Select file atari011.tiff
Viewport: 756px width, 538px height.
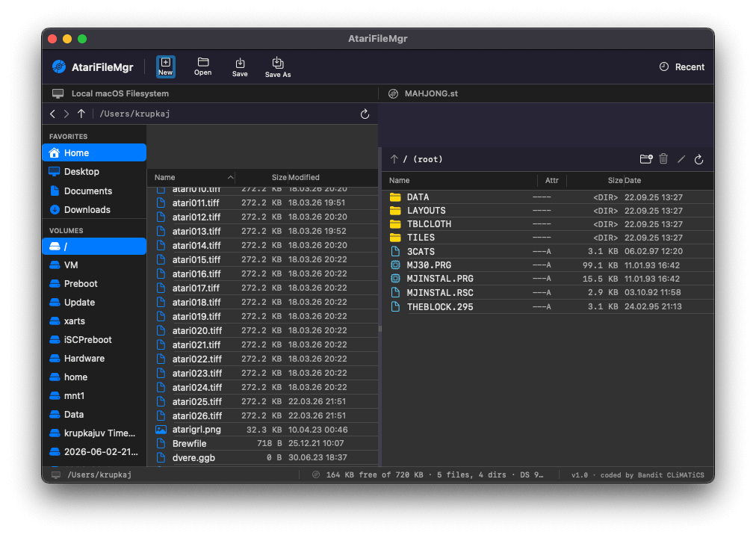[x=263, y=203]
